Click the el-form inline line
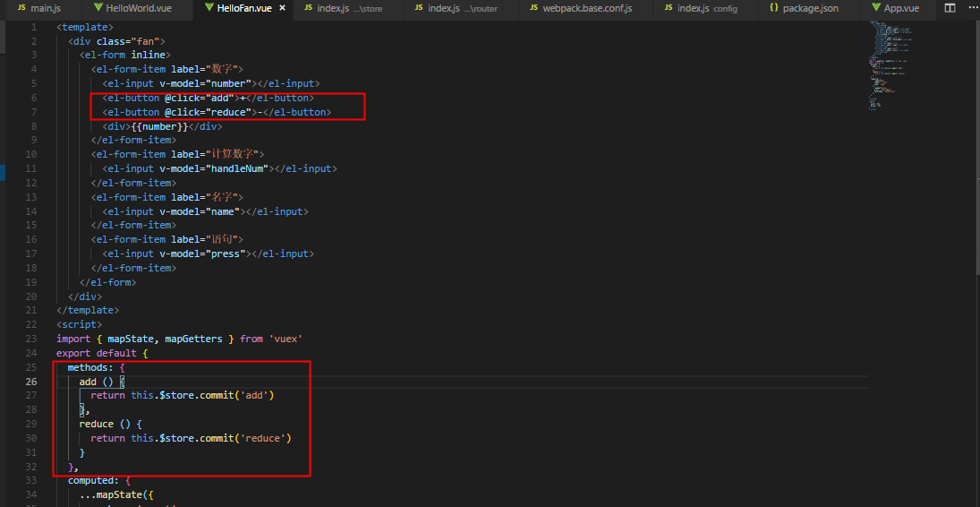The height and width of the screenshot is (507, 980). pyautogui.click(x=124, y=55)
